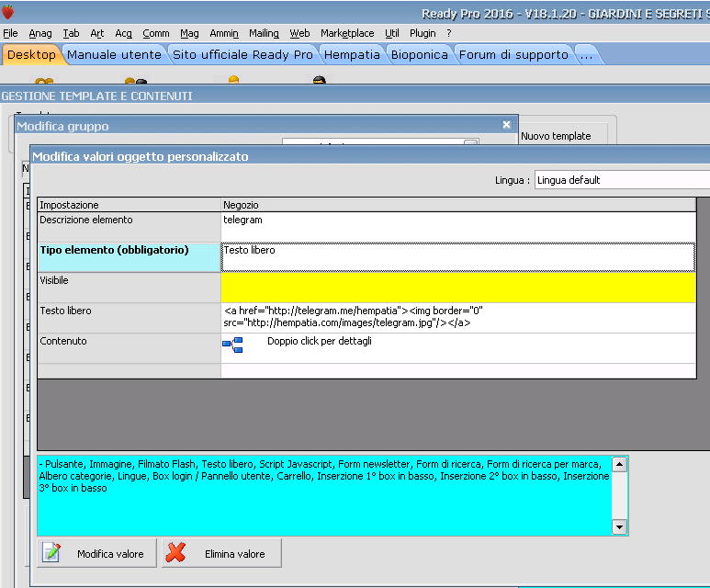Viewport: 710px width, 588px height.
Task: Click the Contenuto tree structure icon
Action: pyautogui.click(x=232, y=345)
